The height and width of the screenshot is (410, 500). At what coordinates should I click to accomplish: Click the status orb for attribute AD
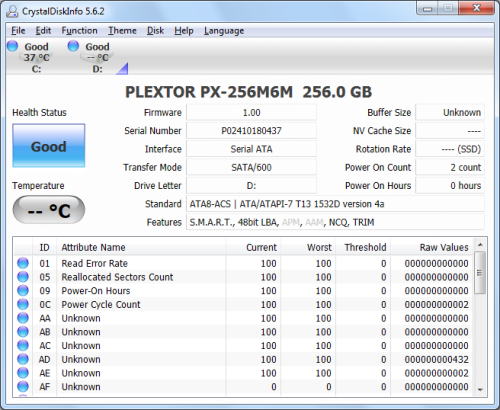(x=23, y=359)
